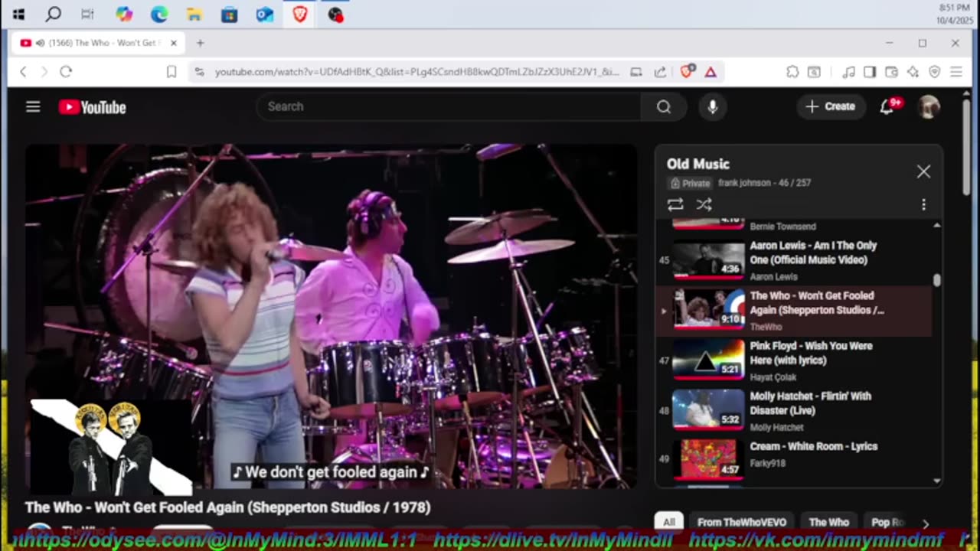Image resolution: width=980 pixels, height=551 pixels.
Task: Select the From TheWhoVEVO filter chip
Action: click(742, 522)
